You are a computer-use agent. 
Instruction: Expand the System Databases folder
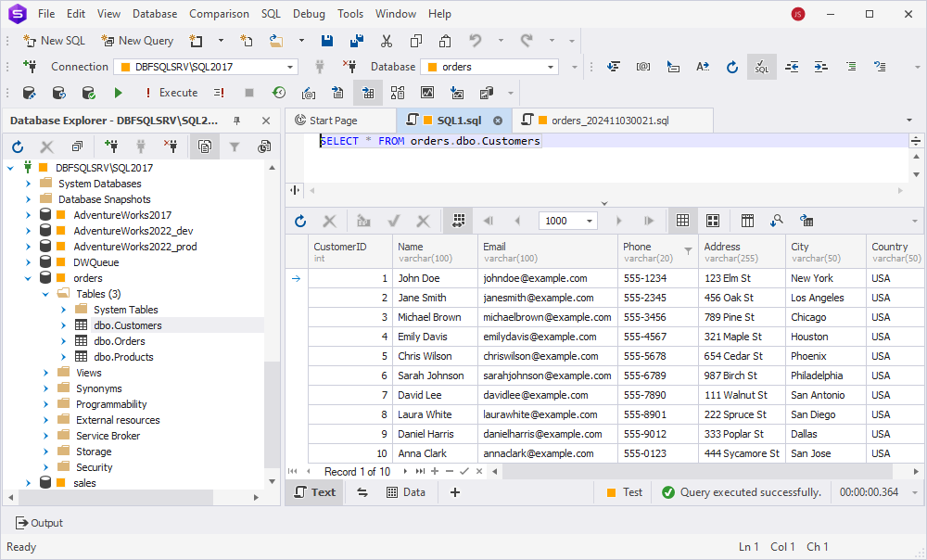click(29, 184)
